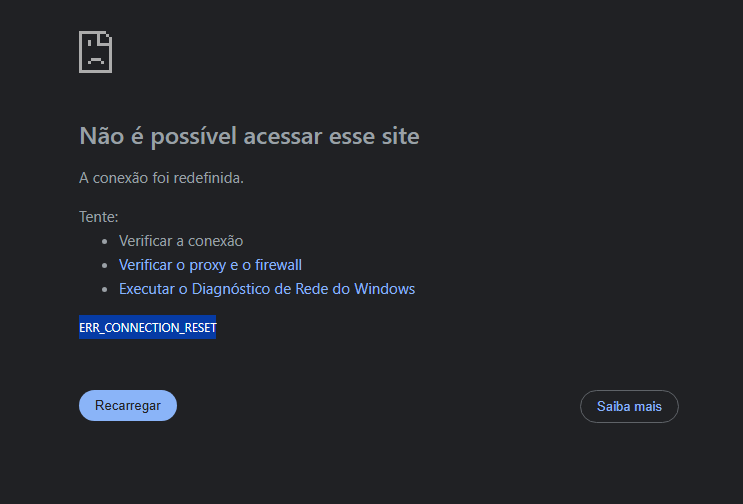Click the 'Não é possível acessar esse site' heading

(249, 136)
